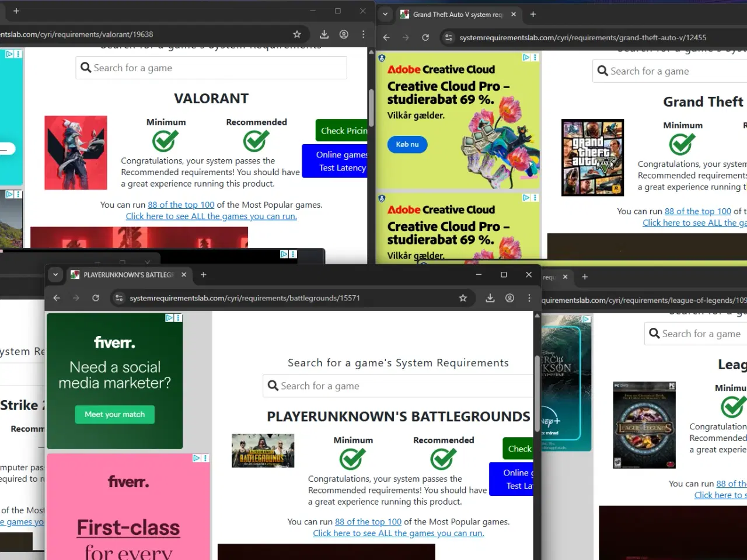
Task: Open downloads in the PUBG browser window
Action: pos(490,298)
